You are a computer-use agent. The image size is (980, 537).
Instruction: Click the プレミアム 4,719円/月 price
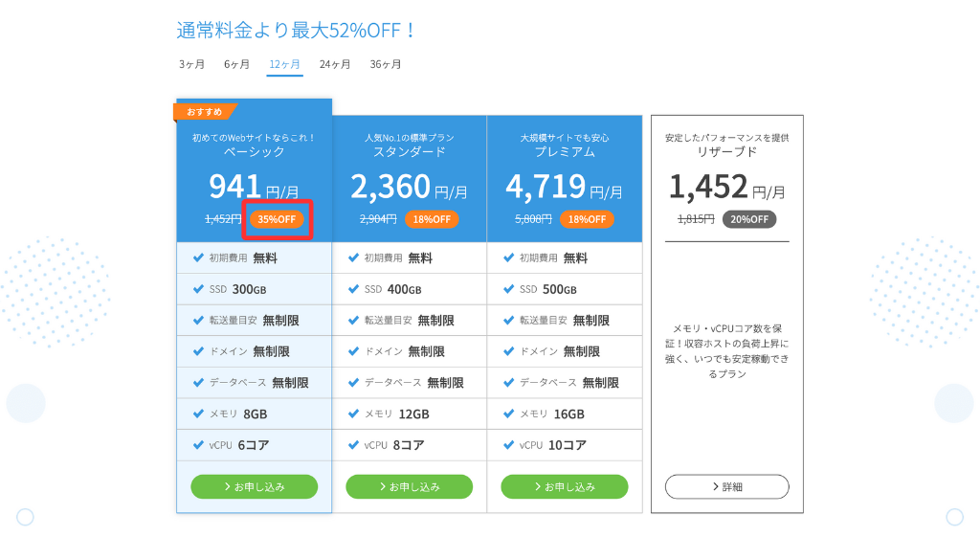coord(564,187)
